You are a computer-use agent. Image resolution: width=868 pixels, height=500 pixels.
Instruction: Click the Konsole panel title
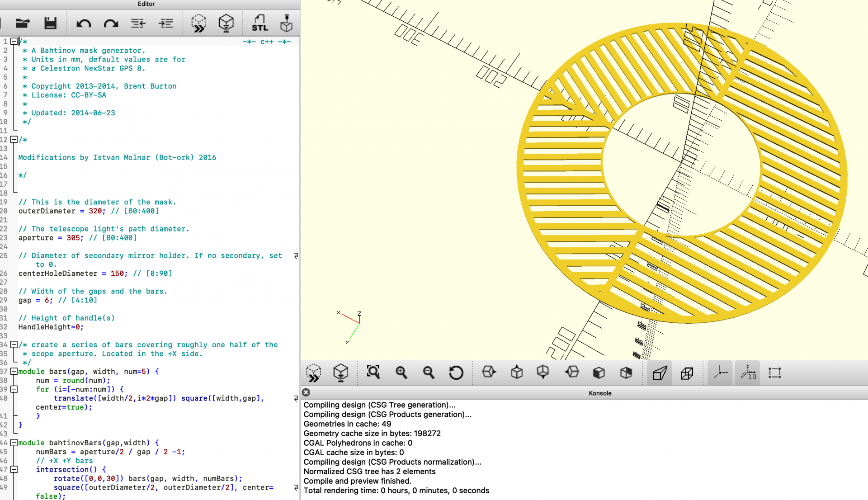600,393
